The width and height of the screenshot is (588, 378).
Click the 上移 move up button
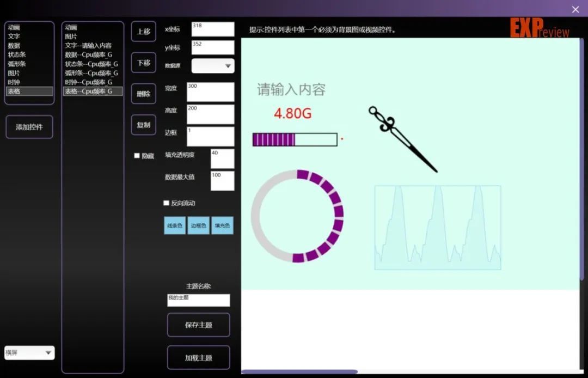144,32
